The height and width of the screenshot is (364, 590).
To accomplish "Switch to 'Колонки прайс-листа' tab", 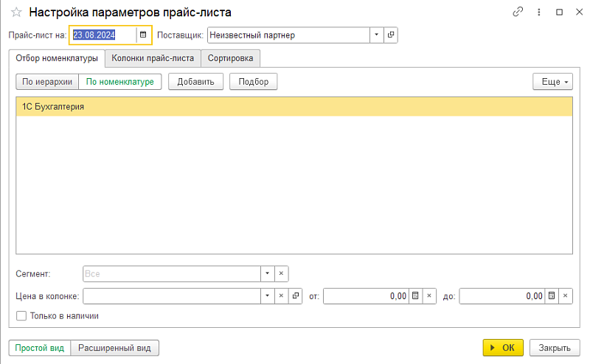I will coord(153,57).
